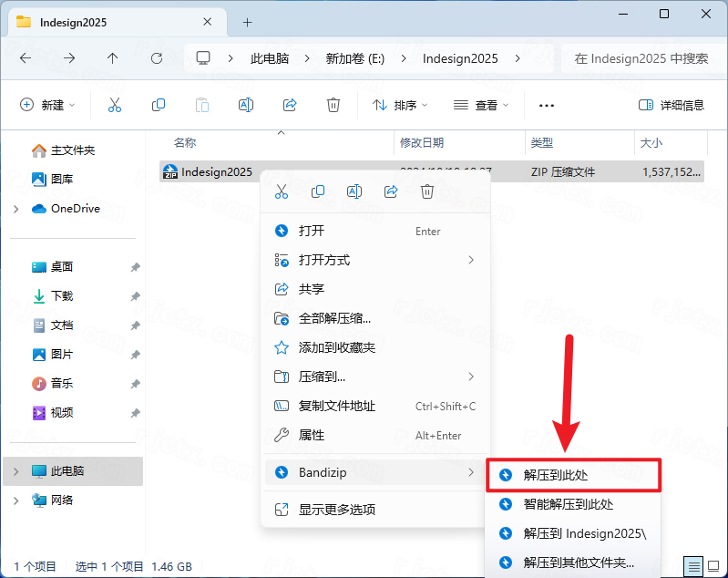Open the 排序 sort dropdown
Image resolution: width=728 pixels, height=578 pixels.
click(400, 106)
